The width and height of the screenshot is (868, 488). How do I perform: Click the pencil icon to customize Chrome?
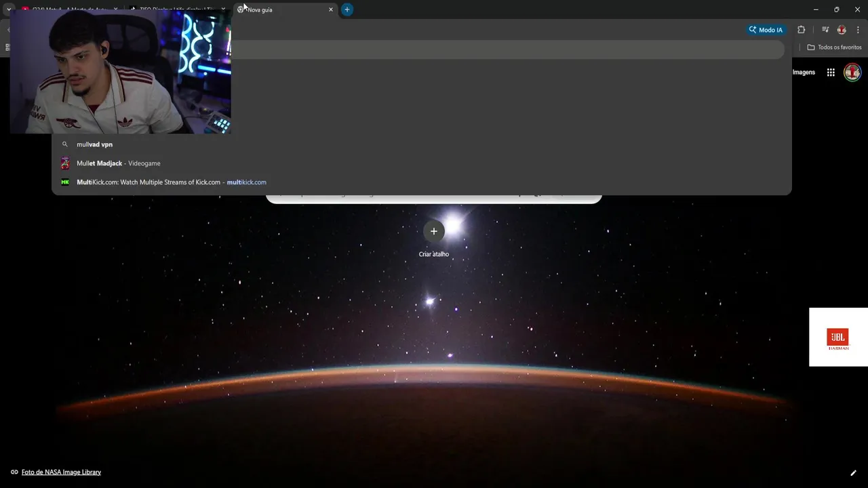(x=853, y=473)
